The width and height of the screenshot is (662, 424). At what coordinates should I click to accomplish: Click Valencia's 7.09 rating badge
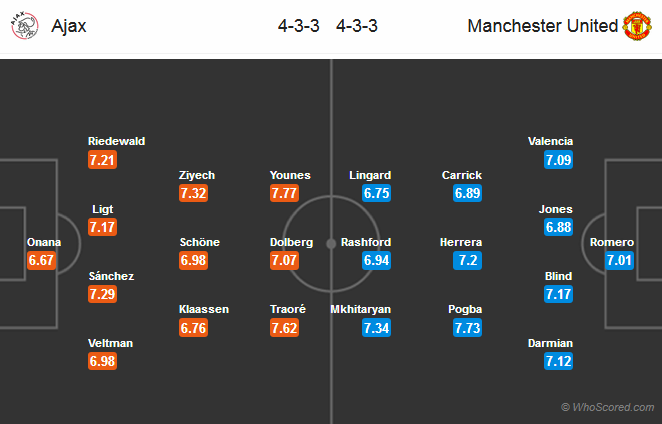pyautogui.click(x=558, y=160)
